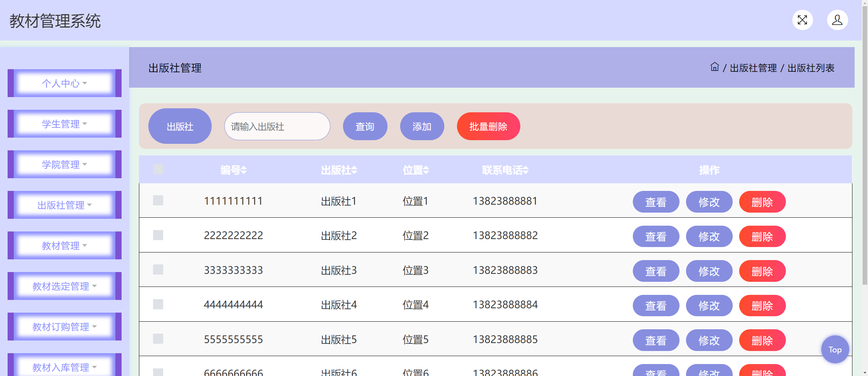View details of 出版社5 with 查看
Viewport: 868px width, 376px height.
656,340
